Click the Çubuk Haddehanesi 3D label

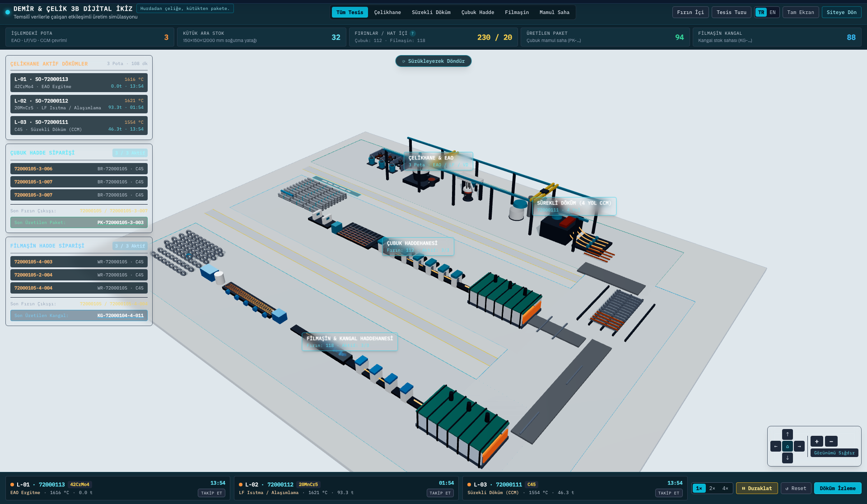click(x=418, y=247)
